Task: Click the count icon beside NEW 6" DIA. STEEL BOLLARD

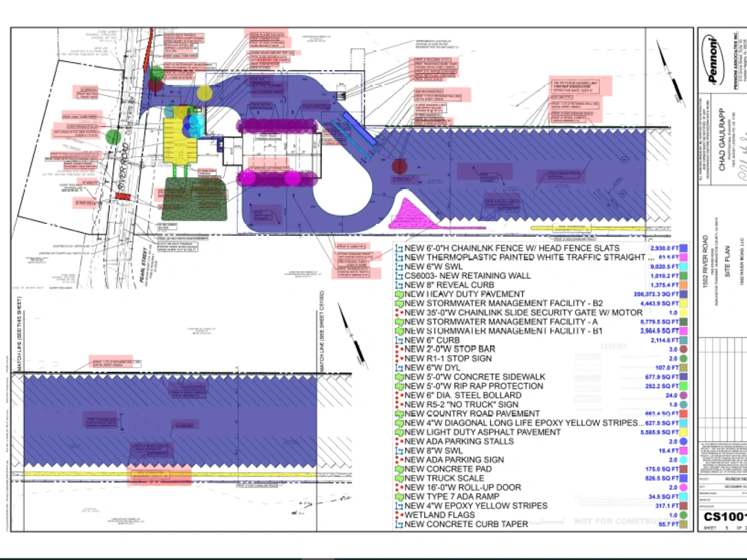Action: point(399,395)
